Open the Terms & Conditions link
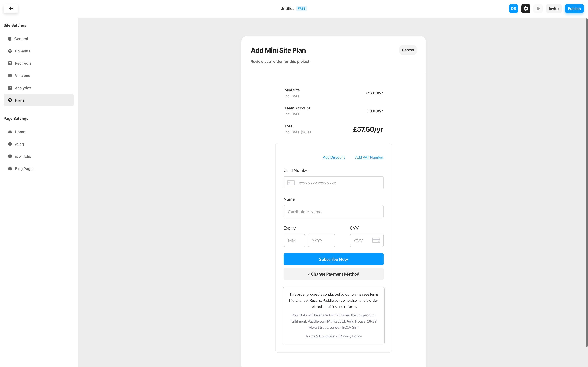 (321, 336)
